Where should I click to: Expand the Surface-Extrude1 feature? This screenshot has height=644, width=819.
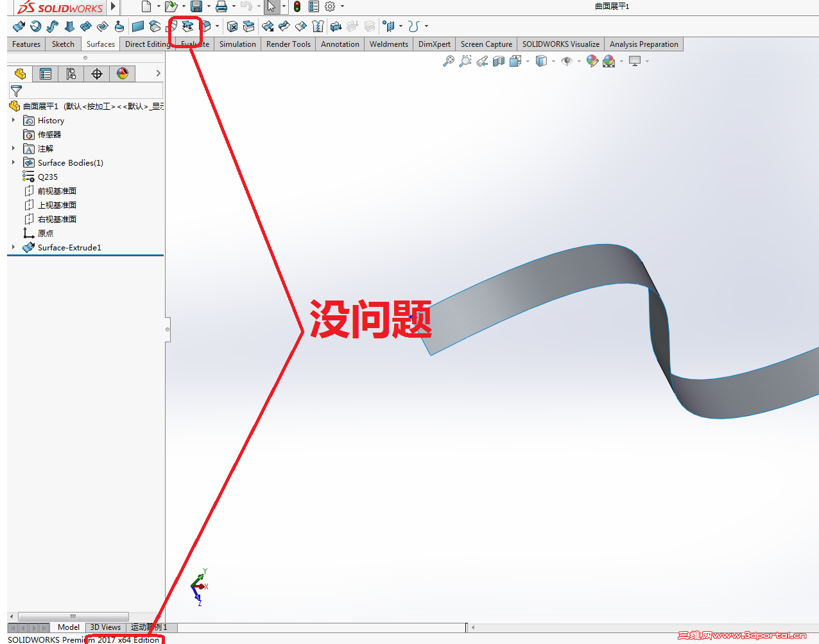coord(13,247)
